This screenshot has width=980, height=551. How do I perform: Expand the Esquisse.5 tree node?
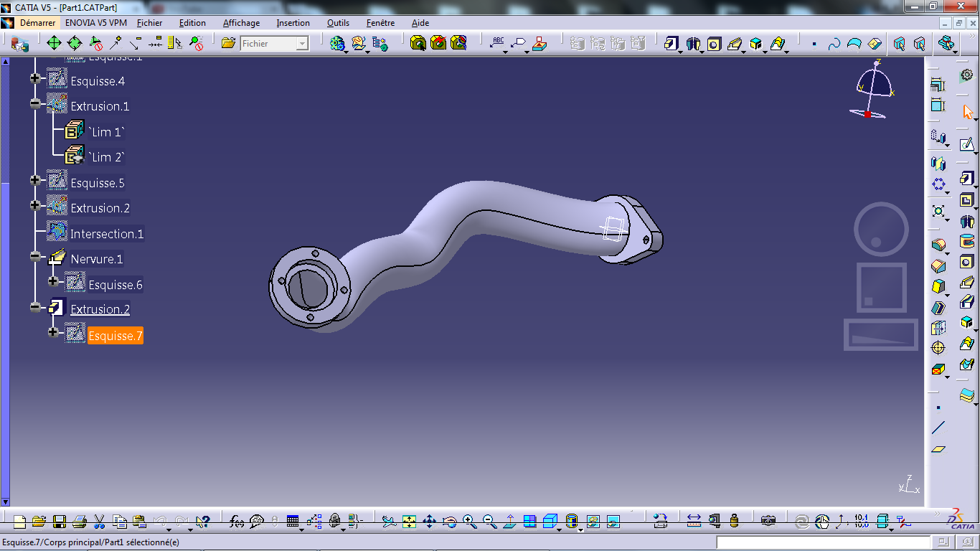click(34, 180)
